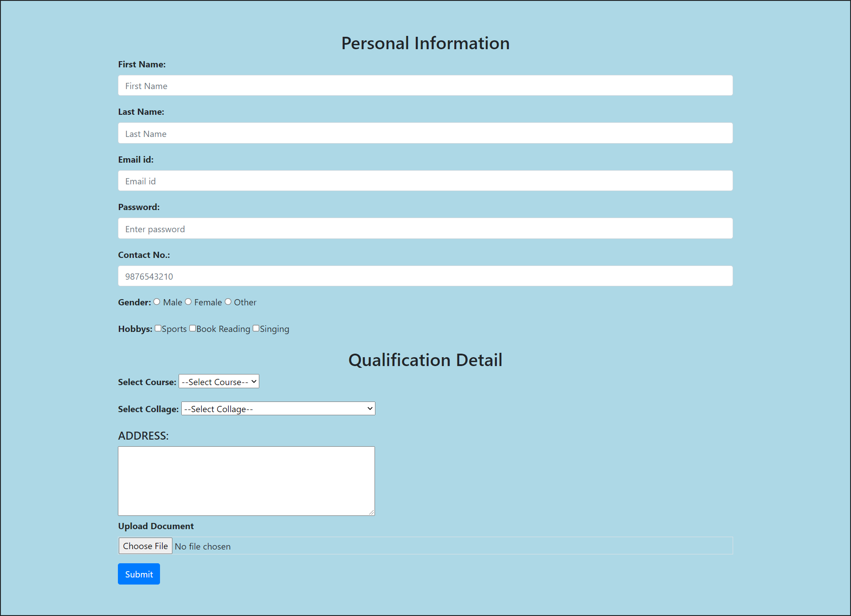The width and height of the screenshot is (851, 616).
Task: Click the Contact No. field showing 9876543210
Action: click(x=425, y=276)
